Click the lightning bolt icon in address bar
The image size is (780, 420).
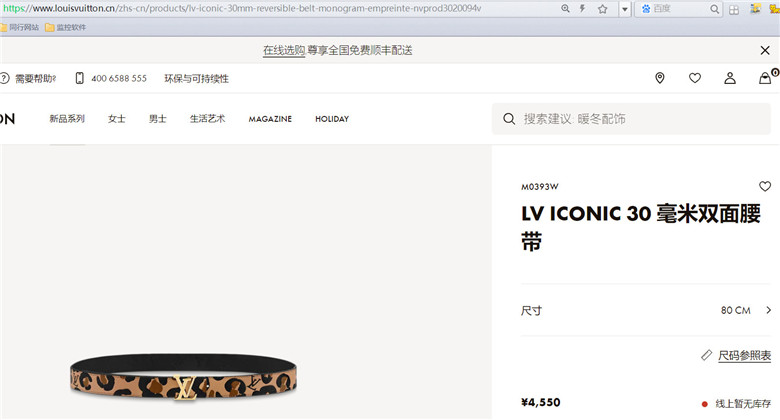point(582,8)
